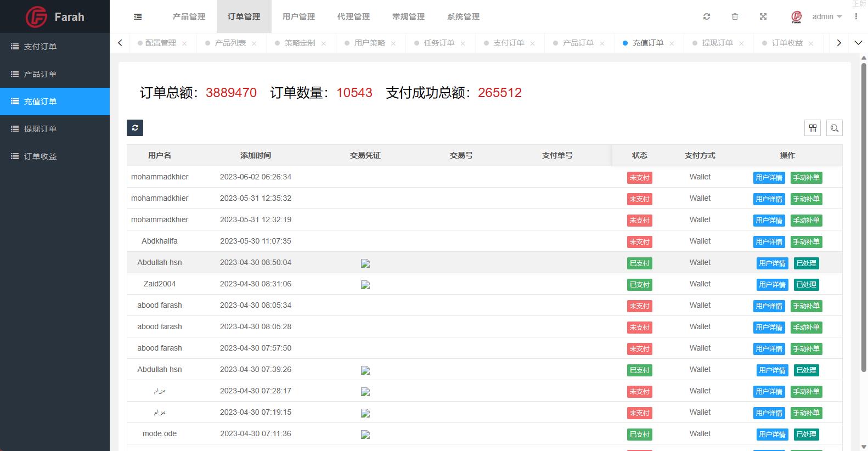Expand the tab list chevron dropdown
Image resolution: width=868 pixels, height=451 pixels.
(x=858, y=43)
